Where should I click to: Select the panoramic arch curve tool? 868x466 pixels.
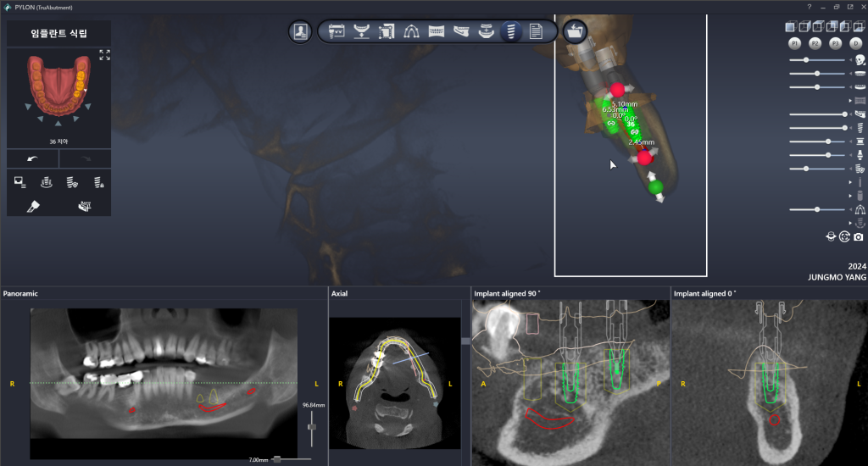point(411,32)
